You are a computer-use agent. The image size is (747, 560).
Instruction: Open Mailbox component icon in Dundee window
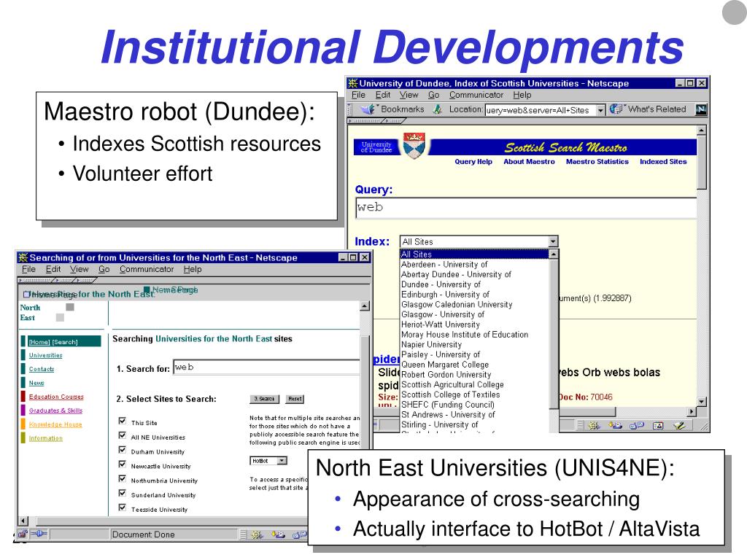tap(615, 425)
